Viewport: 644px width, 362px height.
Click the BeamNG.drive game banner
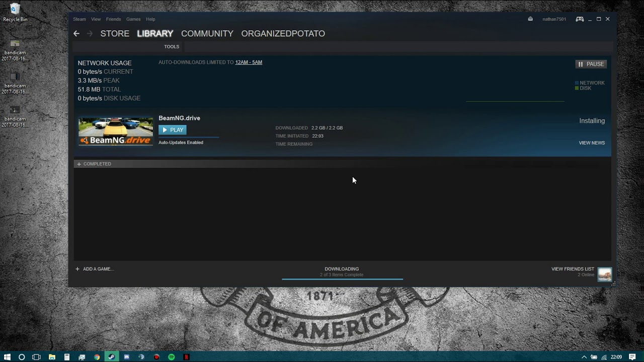(115, 131)
